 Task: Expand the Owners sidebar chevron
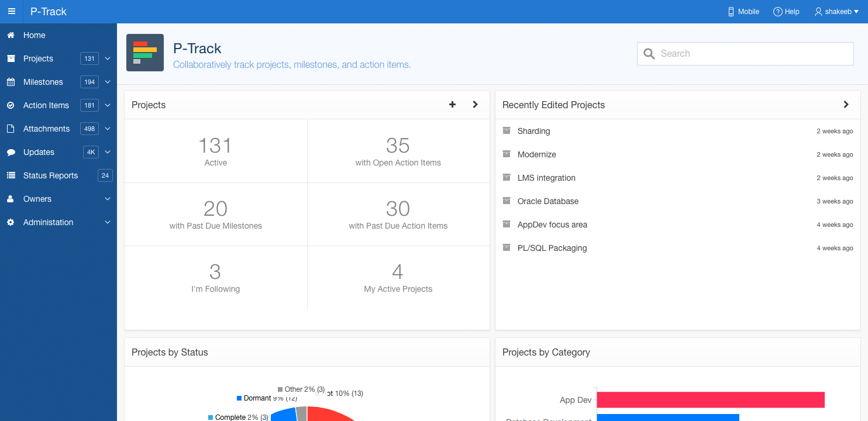point(108,199)
